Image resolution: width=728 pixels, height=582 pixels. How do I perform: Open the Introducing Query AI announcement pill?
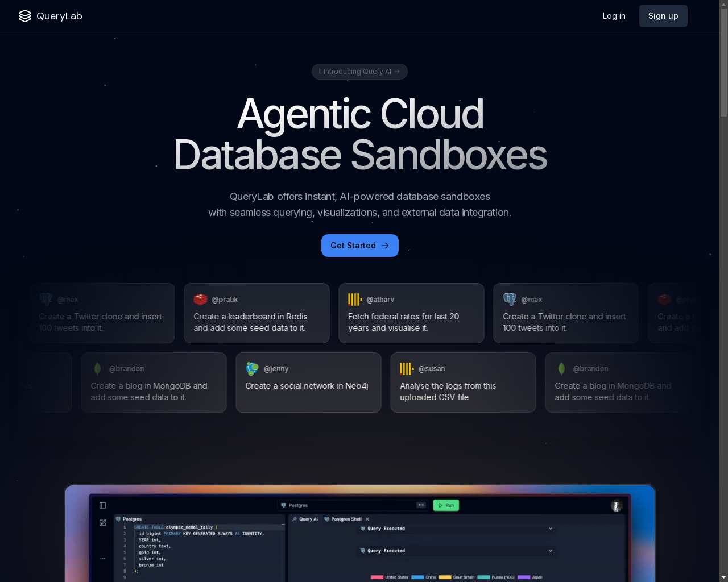click(x=359, y=72)
